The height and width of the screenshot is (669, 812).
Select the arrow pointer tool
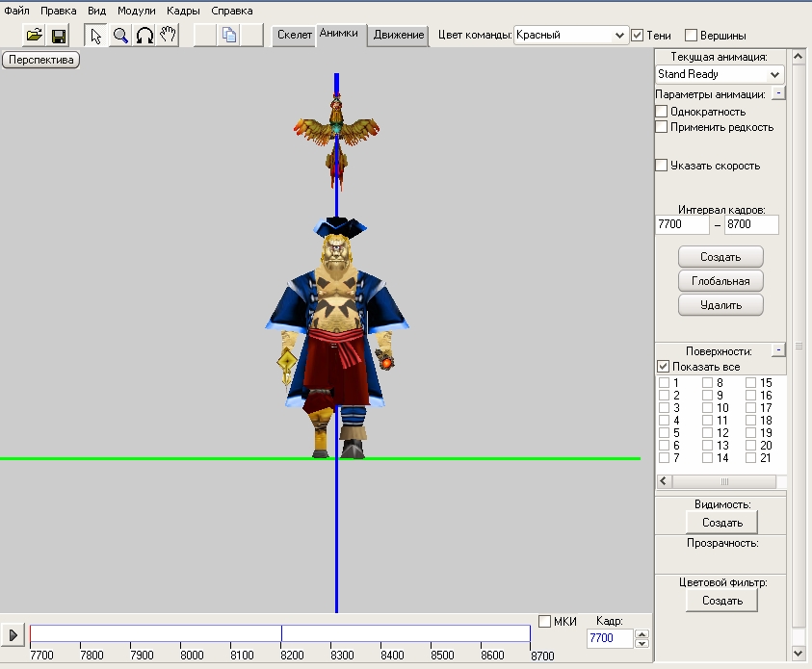pyautogui.click(x=95, y=36)
